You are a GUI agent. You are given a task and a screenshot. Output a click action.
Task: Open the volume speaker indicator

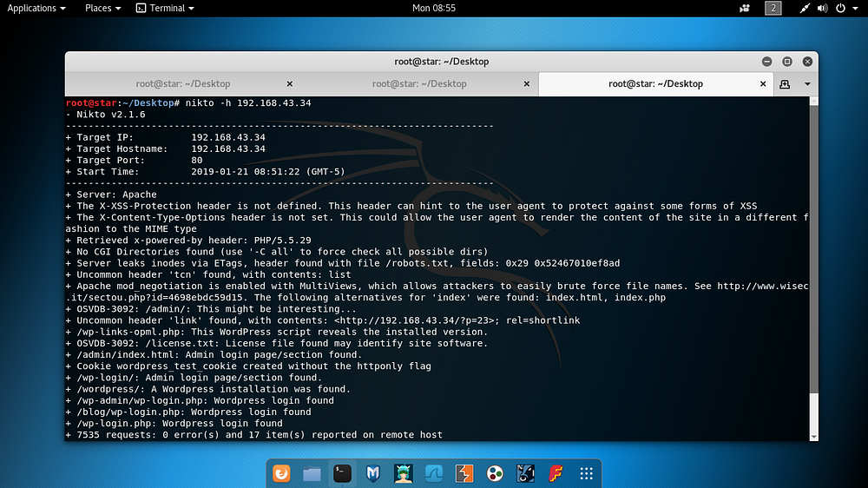[x=822, y=8]
